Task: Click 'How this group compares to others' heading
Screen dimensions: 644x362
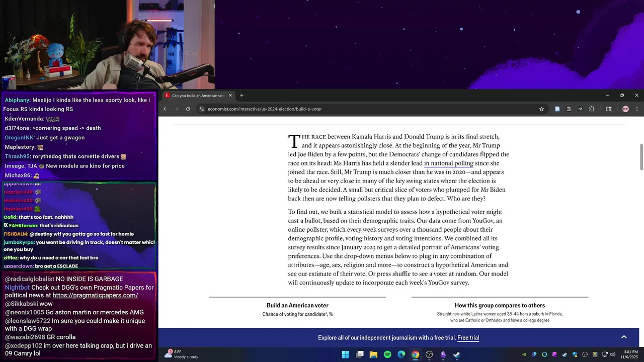Action: 500,305
